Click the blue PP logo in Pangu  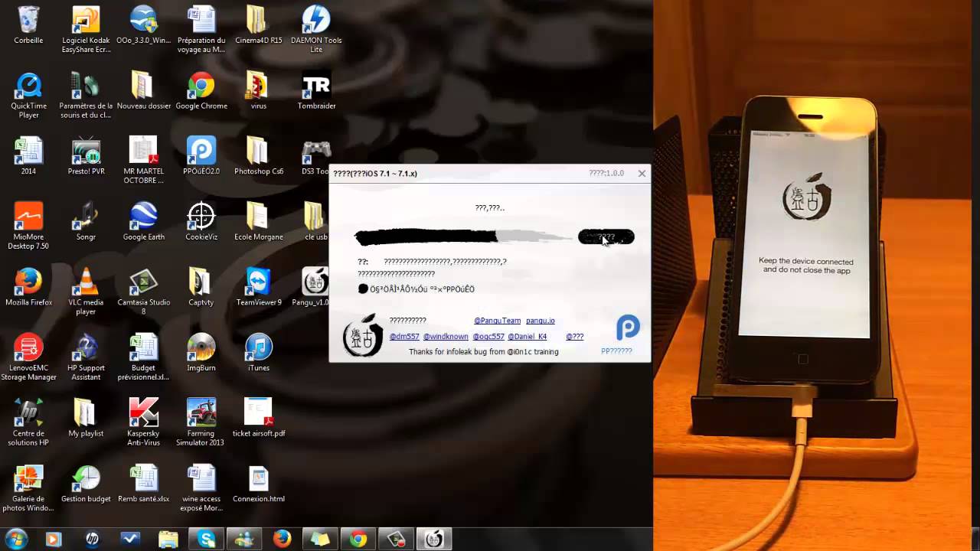pos(628,328)
